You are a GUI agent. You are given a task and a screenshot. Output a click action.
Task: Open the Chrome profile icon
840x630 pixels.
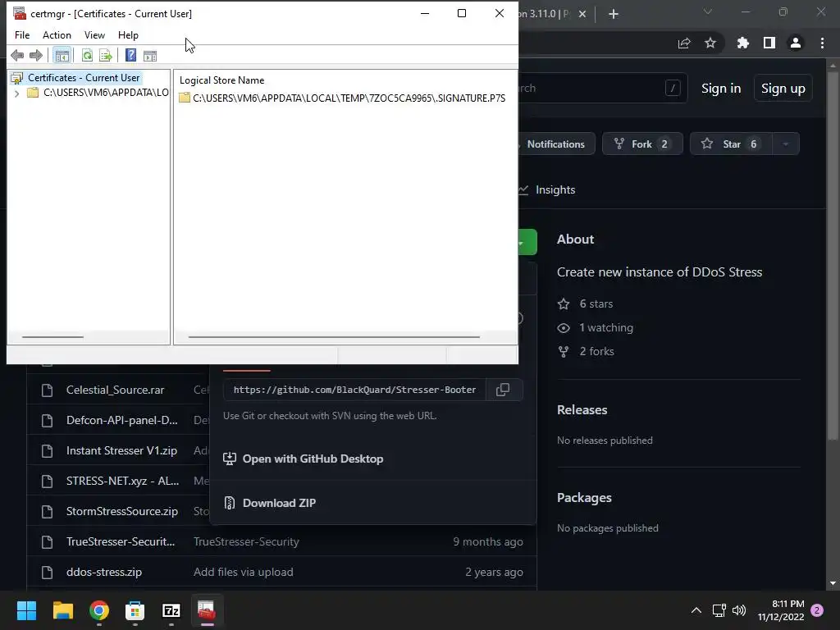(x=796, y=43)
